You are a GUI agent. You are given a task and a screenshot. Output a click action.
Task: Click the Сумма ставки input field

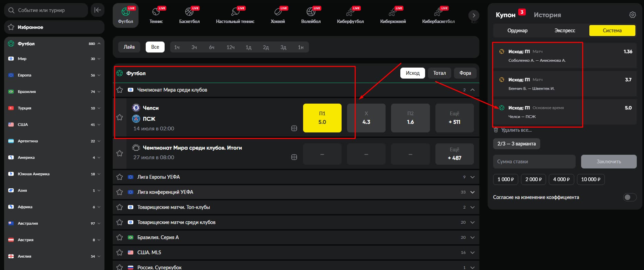pyautogui.click(x=534, y=162)
